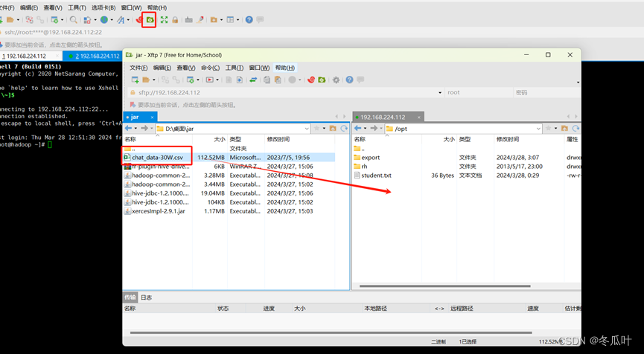Click the globe encoding icon in Xshell toolbar

(104, 19)
